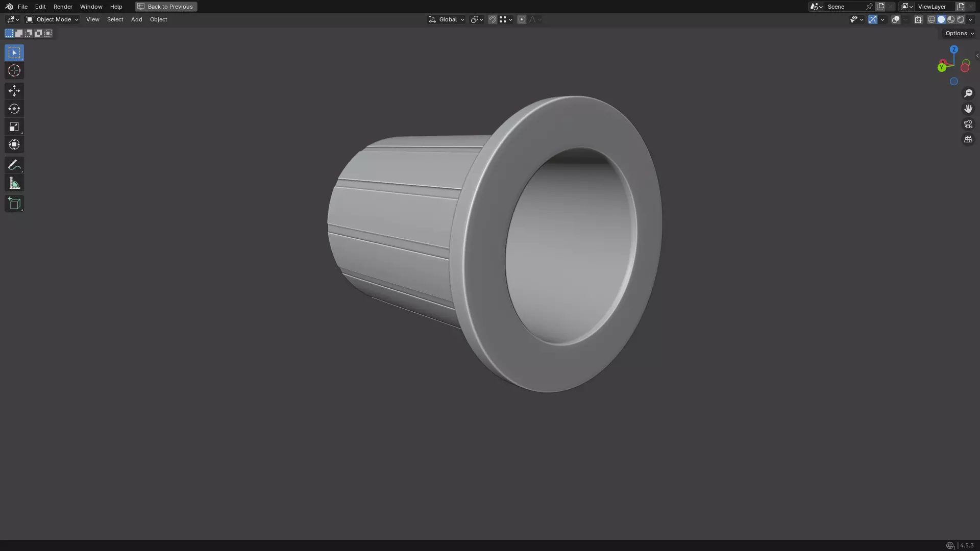Toggle snapping magnet

[493, 19]
